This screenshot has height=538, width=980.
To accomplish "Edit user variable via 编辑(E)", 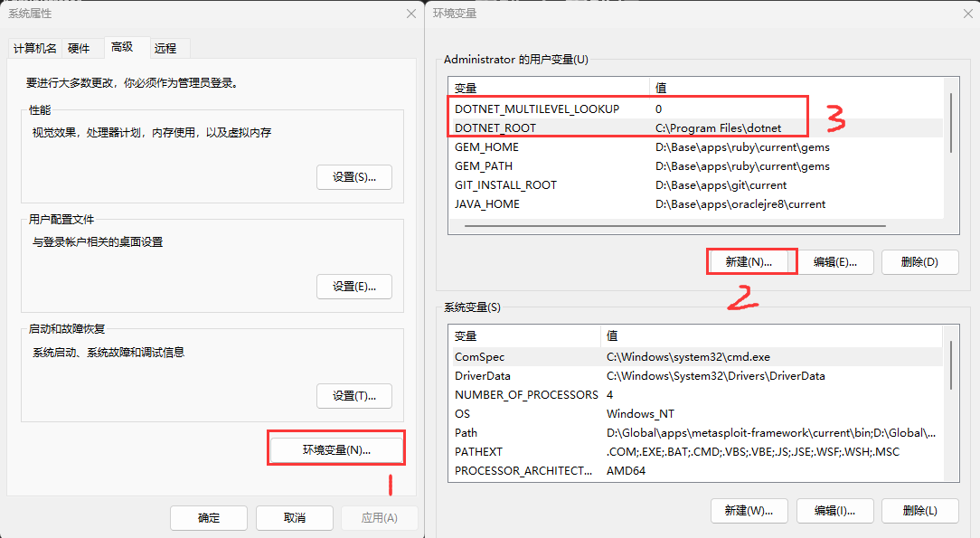I will click(x=834, y=262).
